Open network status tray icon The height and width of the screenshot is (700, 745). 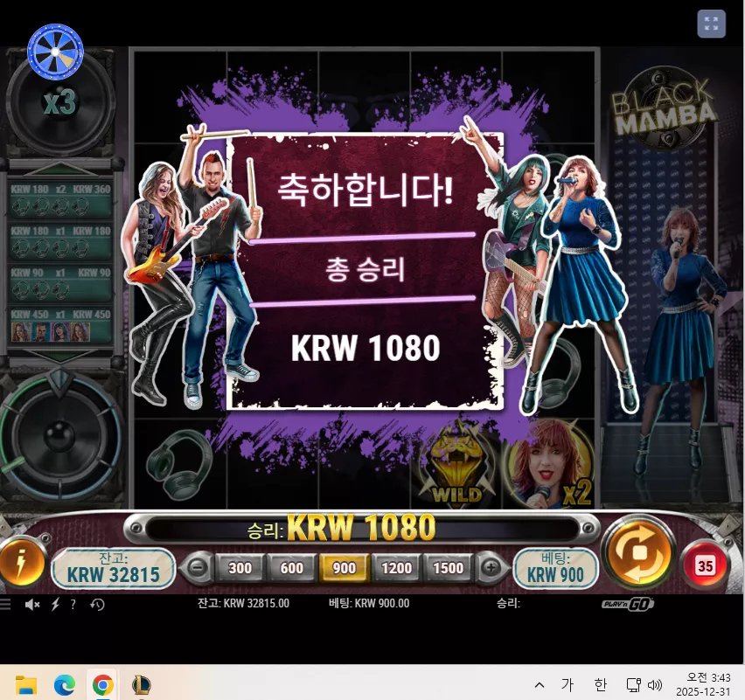point(634,684)
